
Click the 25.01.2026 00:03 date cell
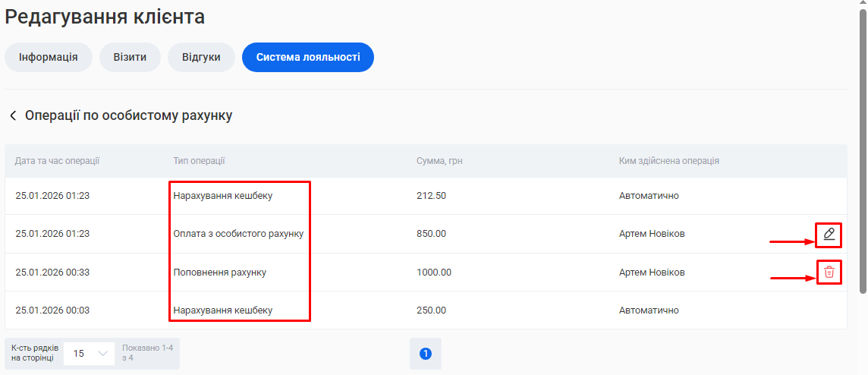click(x=52, y=310)
